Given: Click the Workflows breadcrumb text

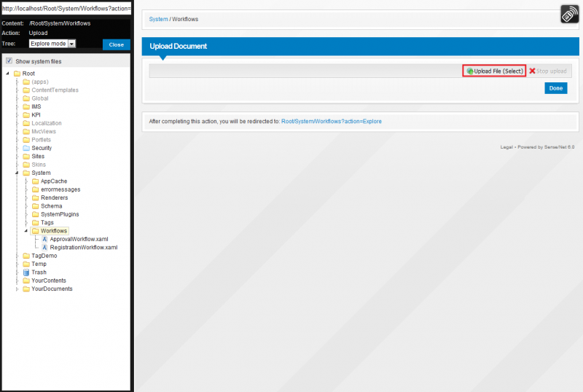Looking at the screenshot, I should 185,19.
